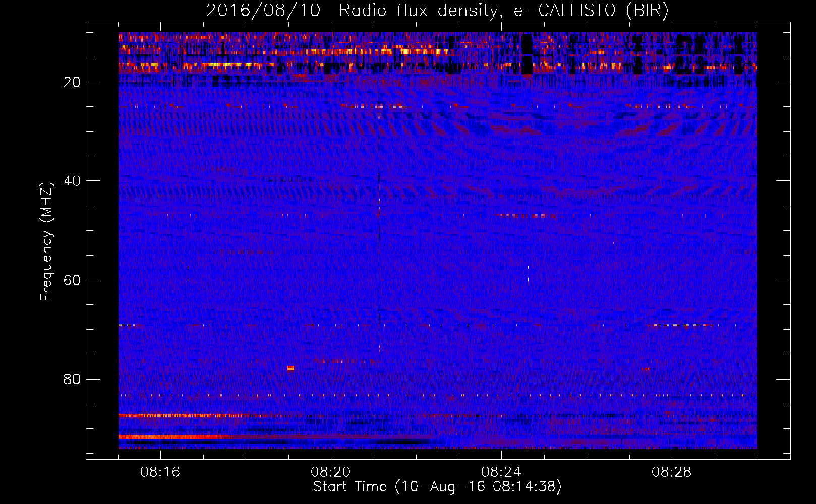Click the 08:16 time axis label
This screenshot has width=816, height=504.
point(160,472)
